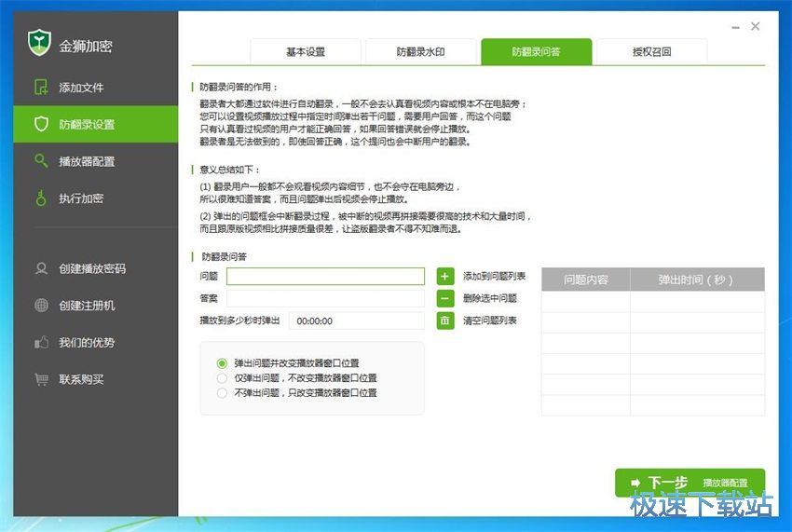Click 删除选中问题 label

(x=490, y=298)
